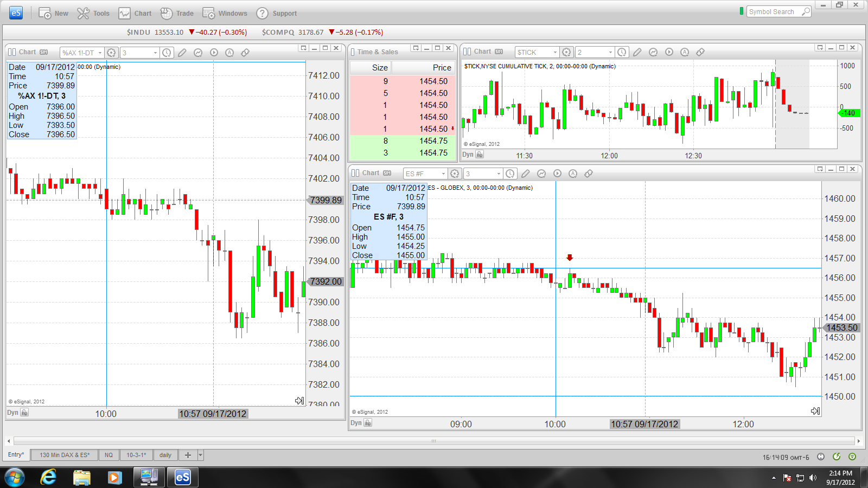Open time template clock on ES #F chart
The image size is (868, 488).
coord(510,174)
